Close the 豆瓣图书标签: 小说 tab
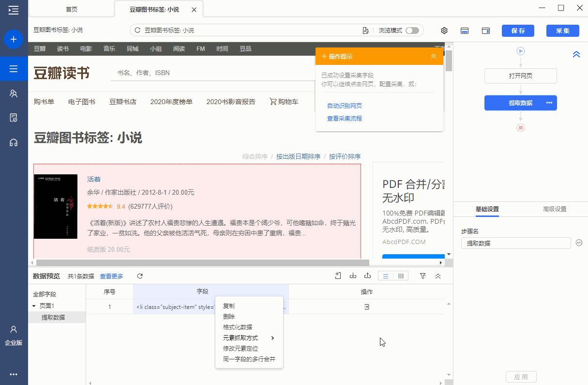The width and height of the screenshot is (588, 385). click(194, 10)
